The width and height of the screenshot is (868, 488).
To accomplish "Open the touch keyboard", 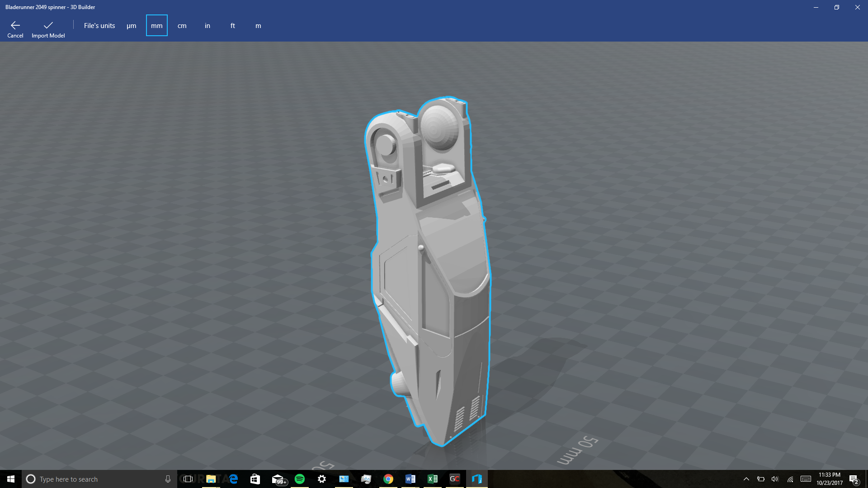I will tap(806, 479).
